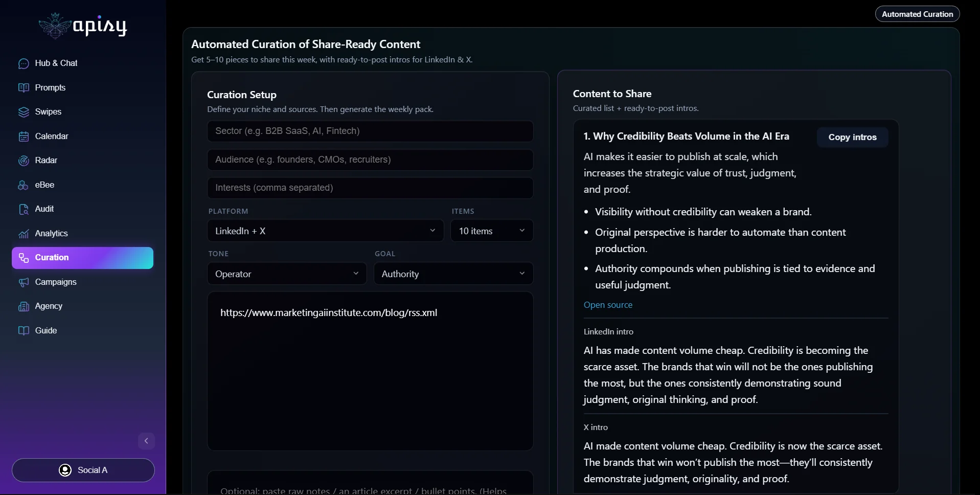
Task: Click the Prompts book icon
Action: [24, 87]
